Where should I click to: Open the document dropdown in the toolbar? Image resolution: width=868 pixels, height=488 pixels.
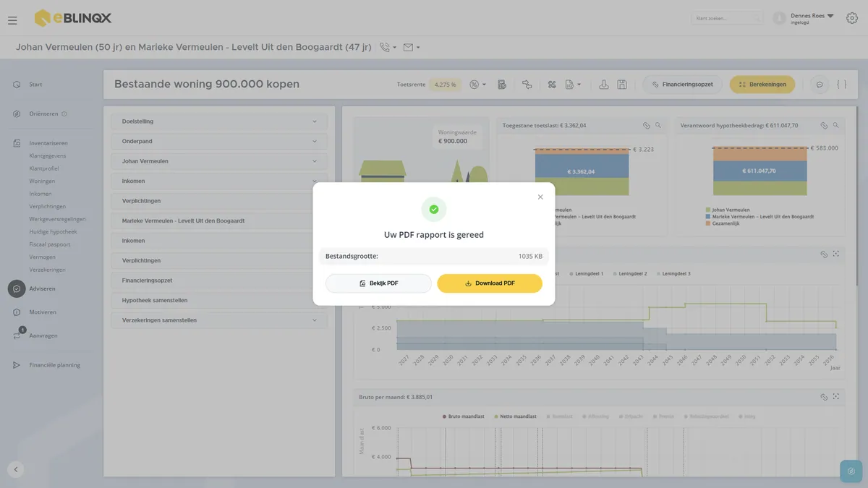pyautogui.click(x=573, y=85)
